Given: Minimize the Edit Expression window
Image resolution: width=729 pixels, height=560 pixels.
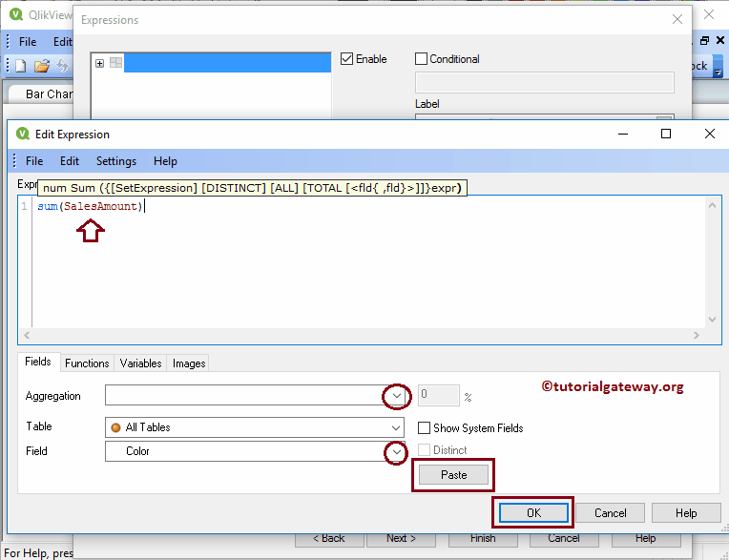Looking at the screenshot, I should (x=623, y=134).
